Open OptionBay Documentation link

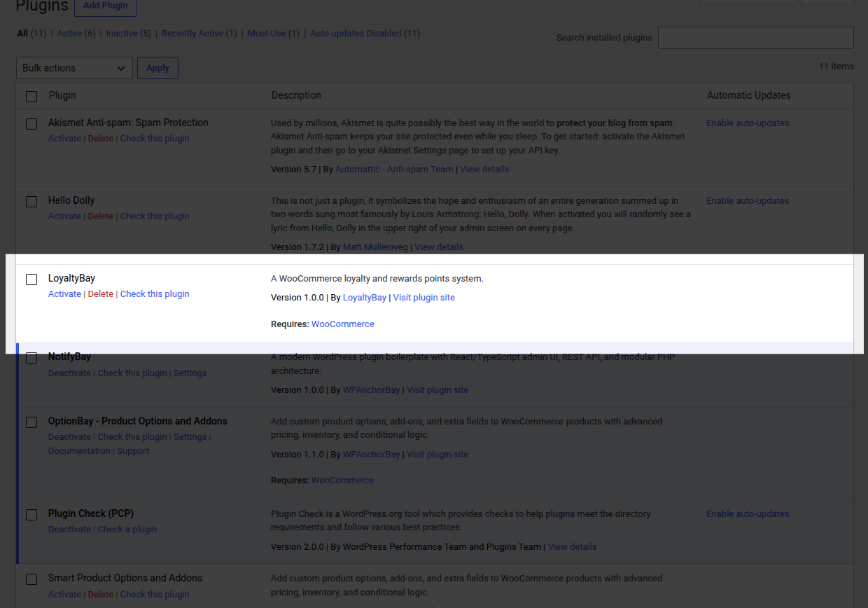tap(79, 451)
